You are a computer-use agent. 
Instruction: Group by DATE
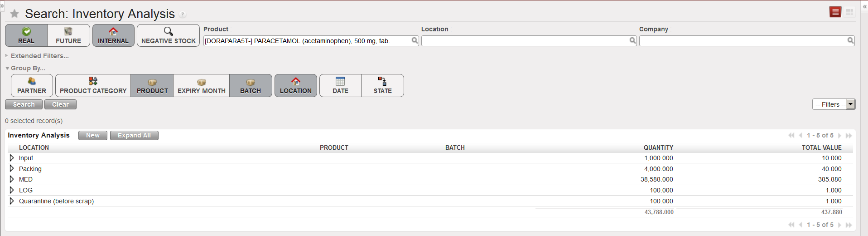pyautogui.click(x=340, y=85)
